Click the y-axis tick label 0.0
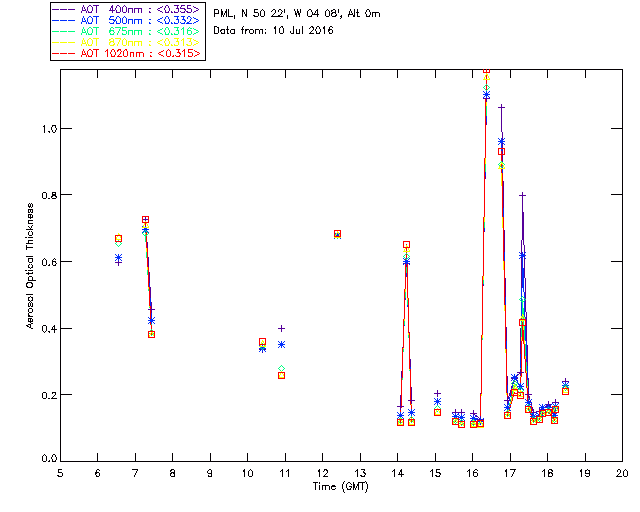This screenshot has height=512, width=640. 49,459
